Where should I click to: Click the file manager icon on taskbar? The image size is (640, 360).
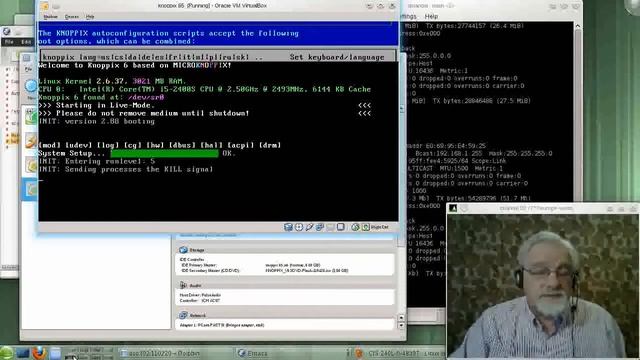click(x=56, y=353)
